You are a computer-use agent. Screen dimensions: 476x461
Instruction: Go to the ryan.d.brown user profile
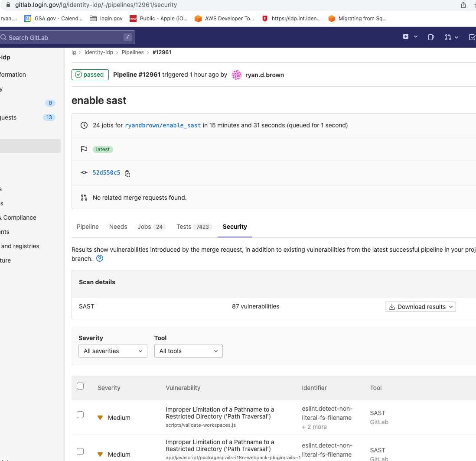click(x=264, y=75)
